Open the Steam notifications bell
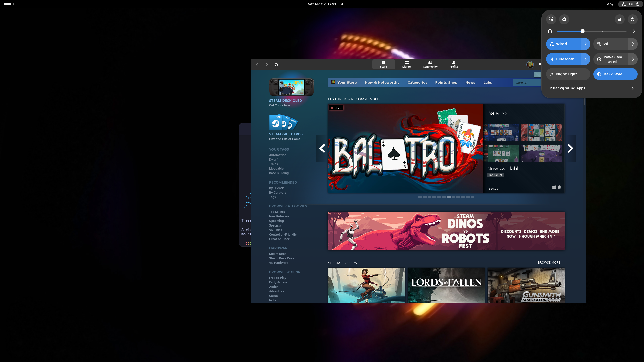Viewport: 644px width, 362px height. pyautogui.click(x=540, y=65)
